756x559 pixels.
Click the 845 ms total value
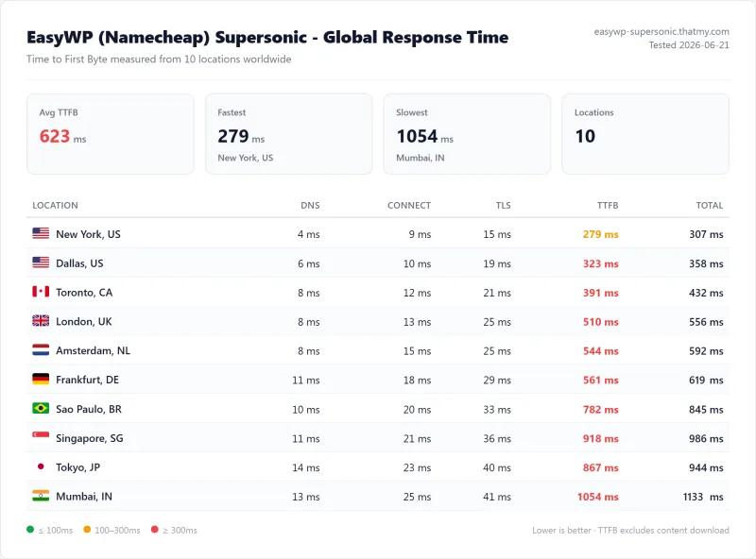pyautogui.click(x=706, y=409)
